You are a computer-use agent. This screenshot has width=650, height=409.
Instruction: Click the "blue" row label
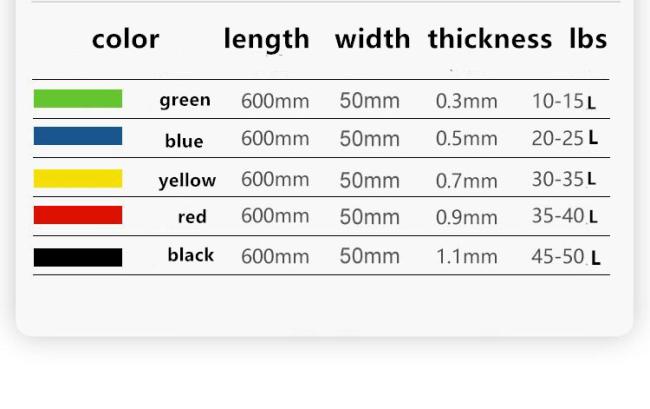coord(184,141)
